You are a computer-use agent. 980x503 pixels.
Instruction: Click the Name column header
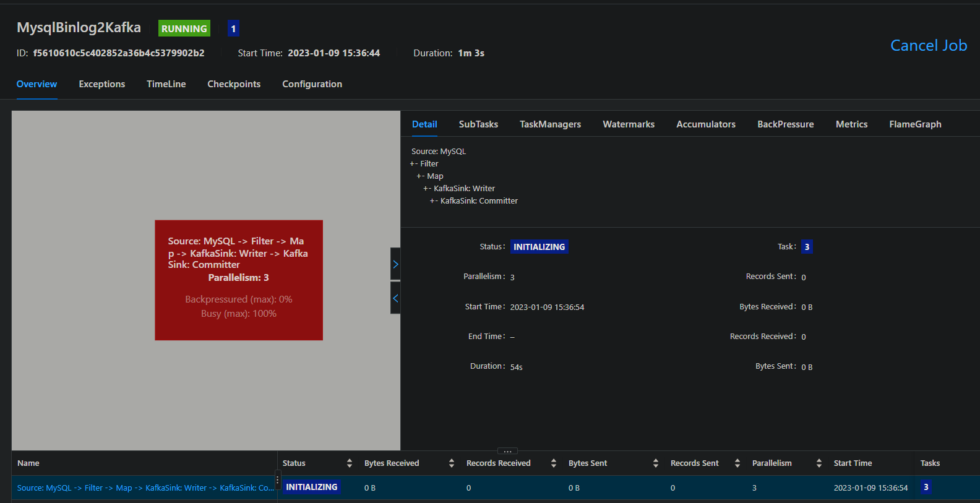(x=28, y=463)
